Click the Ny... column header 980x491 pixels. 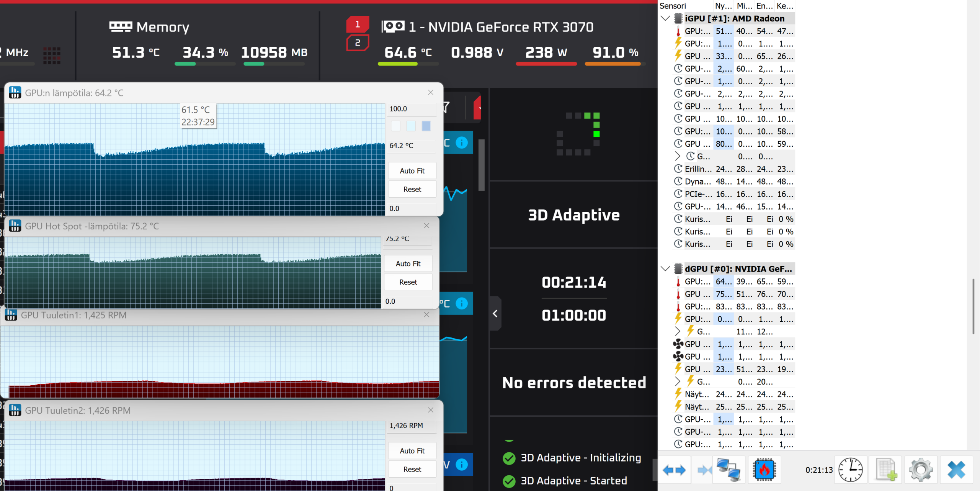coord(723,6)
